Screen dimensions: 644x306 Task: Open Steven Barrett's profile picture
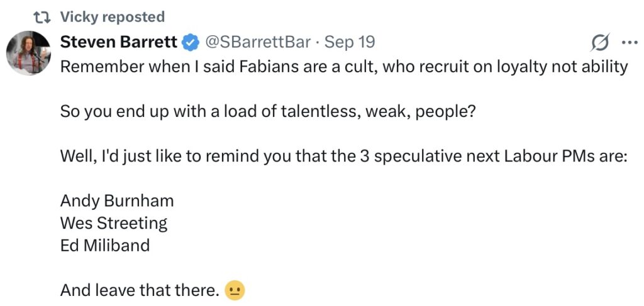pyautogui.click(x=28, y=53)
